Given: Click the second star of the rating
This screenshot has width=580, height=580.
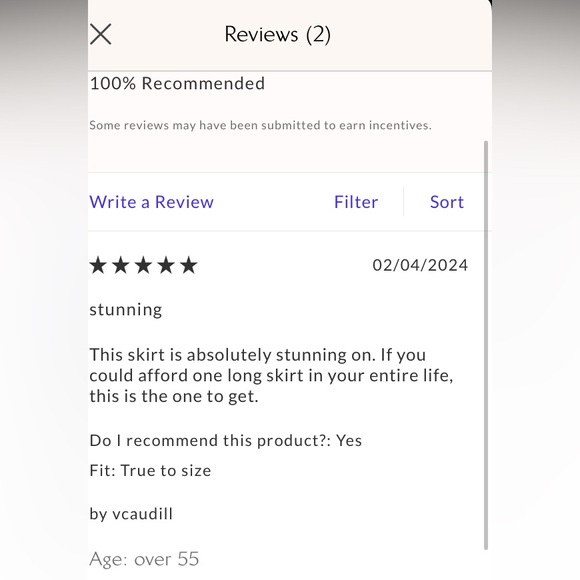Looking at the screenshot, I should click(121, 265).
